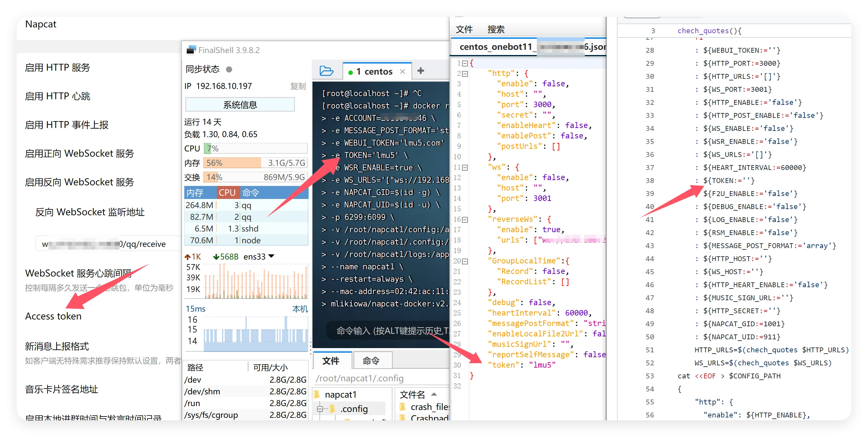Select the /sys/fs/cgroup disk row

coord(245,415)
